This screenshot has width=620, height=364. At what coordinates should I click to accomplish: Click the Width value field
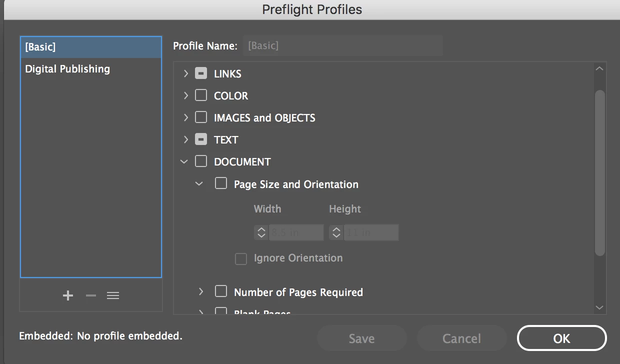coord(296,232)
